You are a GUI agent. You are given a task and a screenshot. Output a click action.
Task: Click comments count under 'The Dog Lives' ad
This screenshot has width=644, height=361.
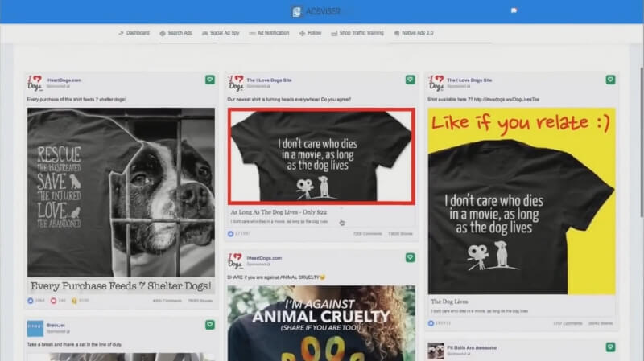(568, 323)
